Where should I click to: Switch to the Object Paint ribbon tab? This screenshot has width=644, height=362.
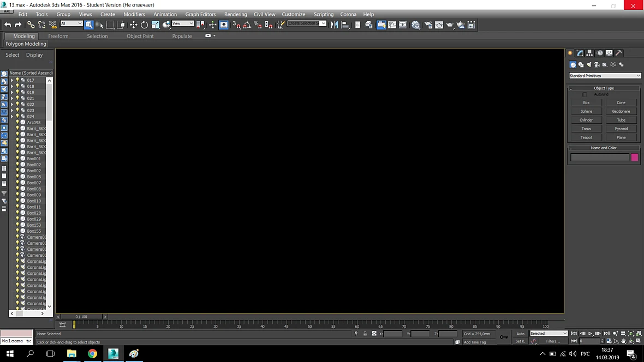[140, 36]
